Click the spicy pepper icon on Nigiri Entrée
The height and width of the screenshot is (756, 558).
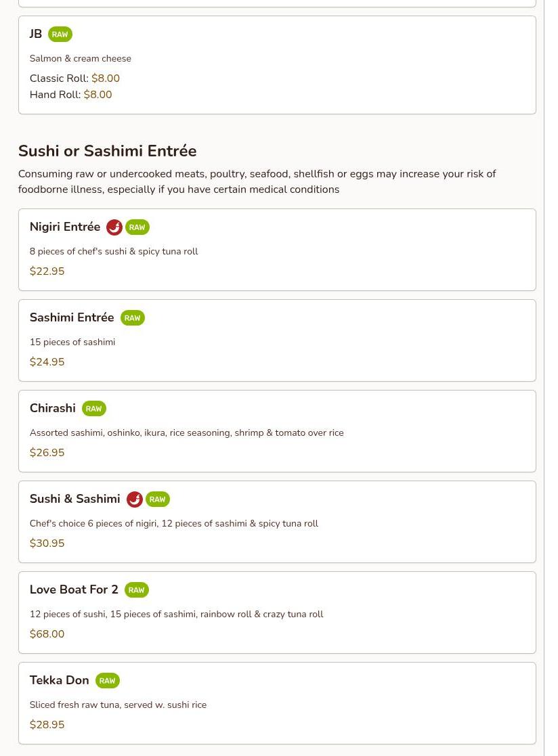pyautogui.click(x=114, y=227)
